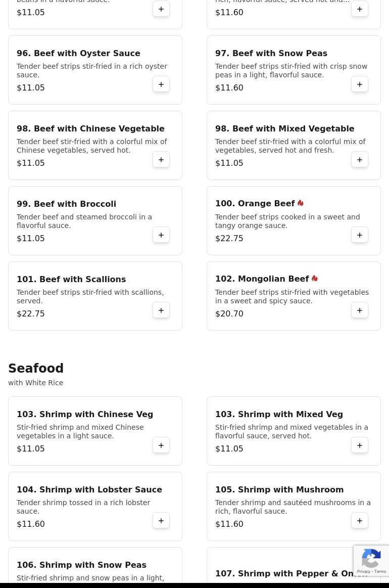
Task: Add Shrimp with Lobster Sauce to cart
Action: (161, 521)
